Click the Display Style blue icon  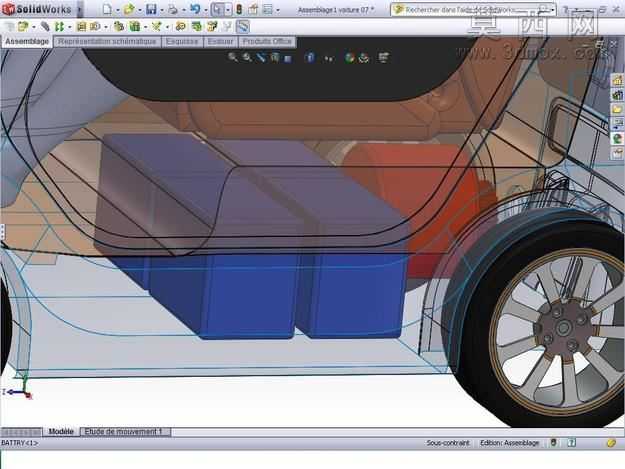[x=310, y=58]
